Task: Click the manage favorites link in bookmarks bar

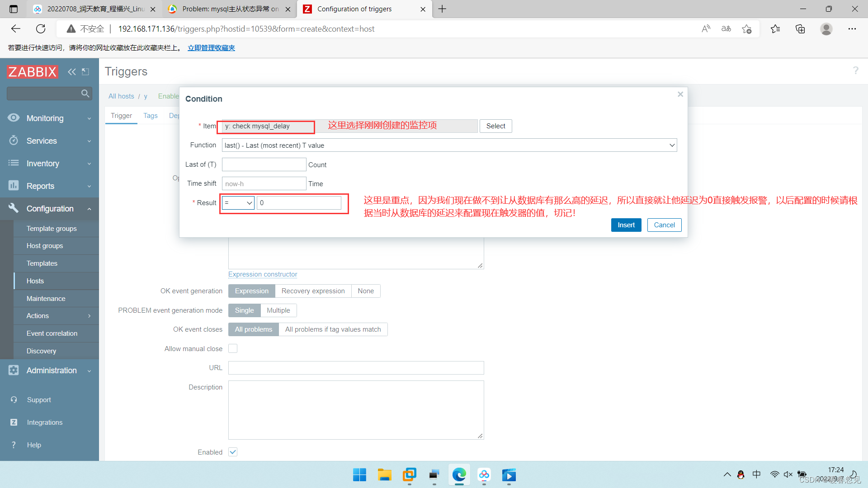Action: (x=211, y=48)
